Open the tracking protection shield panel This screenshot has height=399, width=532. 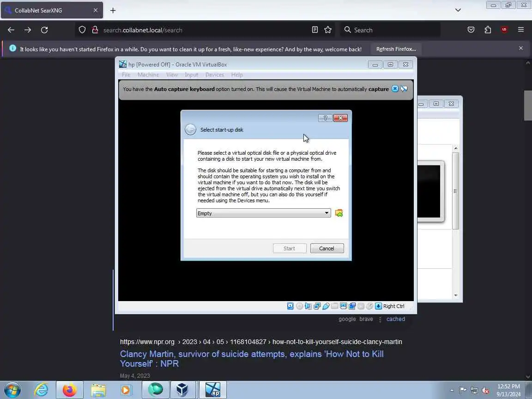click(82, 30)
